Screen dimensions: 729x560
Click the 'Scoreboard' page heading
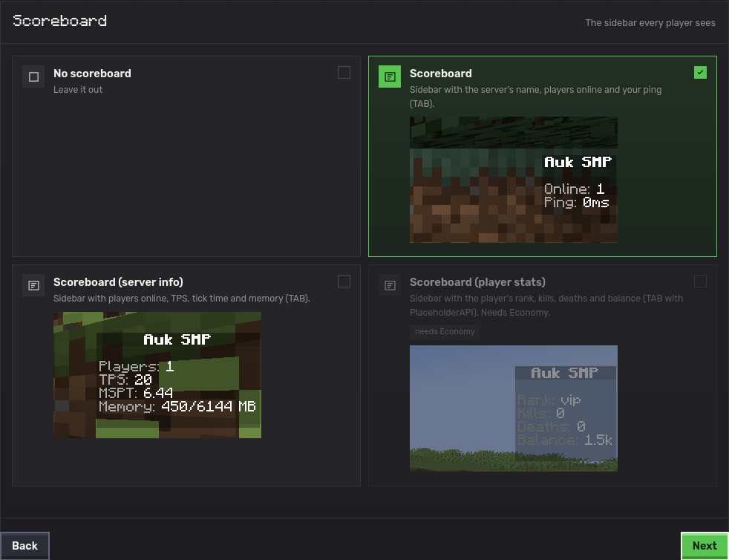click(59, 21)
